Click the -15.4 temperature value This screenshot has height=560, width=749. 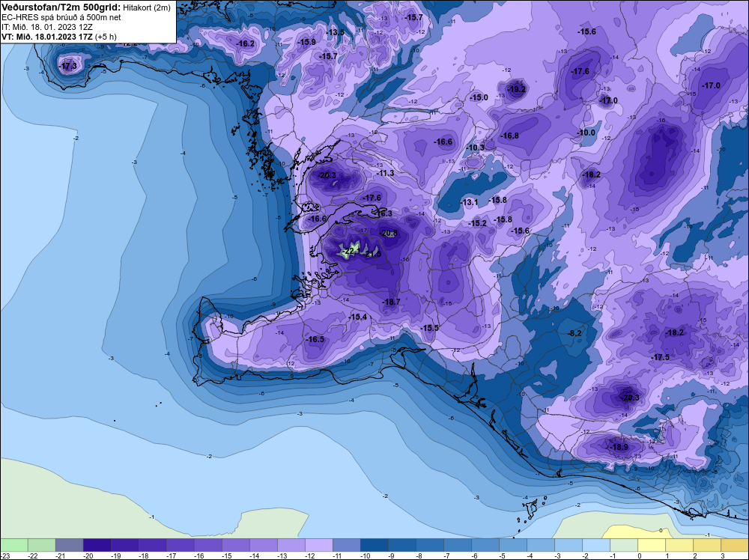coord(358,317)
